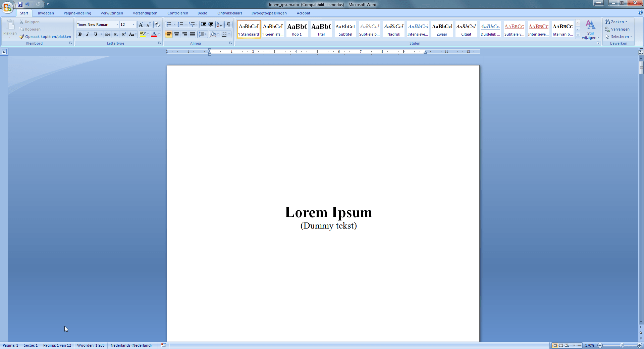This screenshot has width=644, height=349.
Task: Toggle strikethrough formatting
Action: click(x=108, y=34)
